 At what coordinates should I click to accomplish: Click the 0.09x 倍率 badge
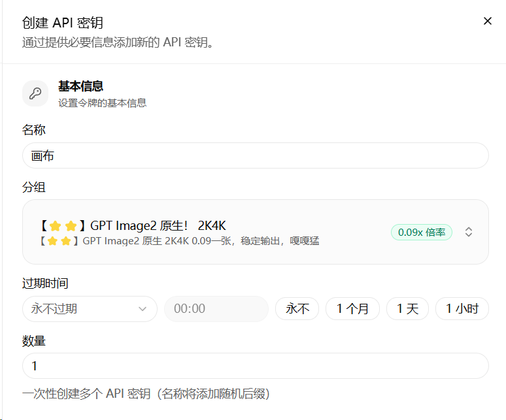(422, 232)
